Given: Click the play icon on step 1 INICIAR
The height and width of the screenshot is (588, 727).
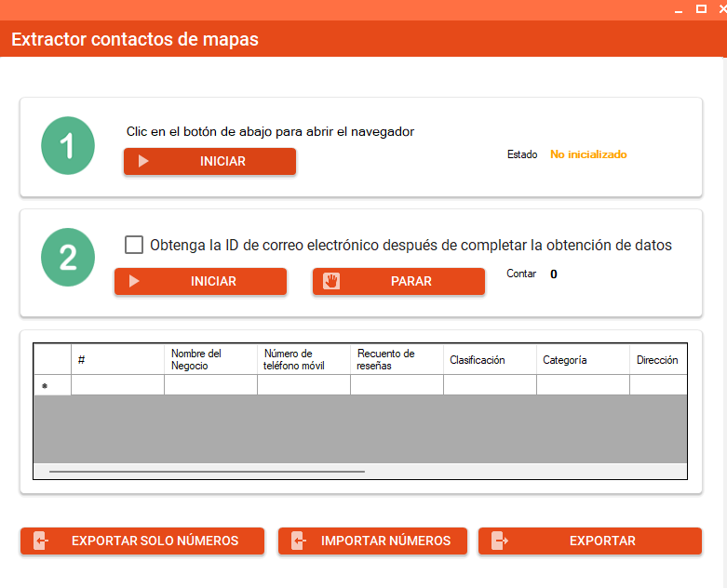Looking at the screenshot, I should point(143,162).
